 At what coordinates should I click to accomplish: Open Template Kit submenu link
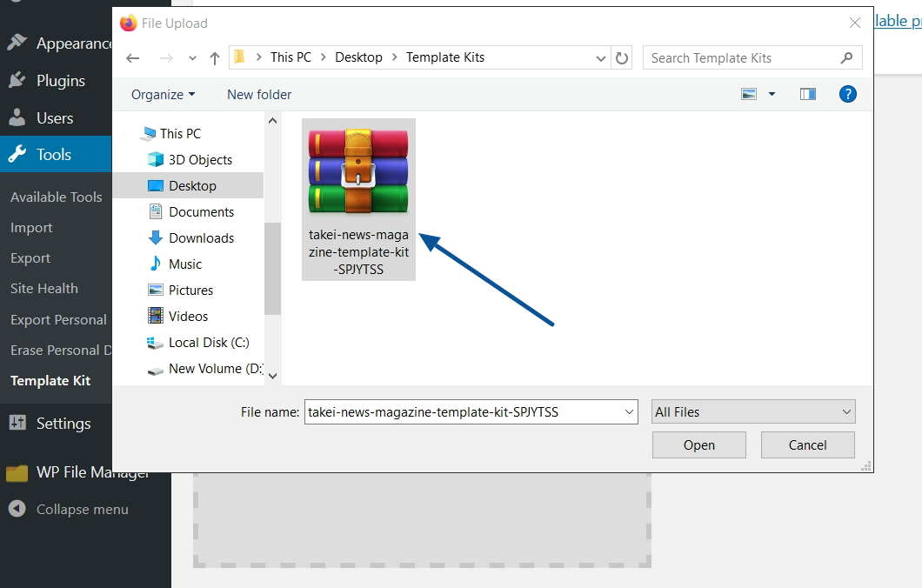coord(50,380)
